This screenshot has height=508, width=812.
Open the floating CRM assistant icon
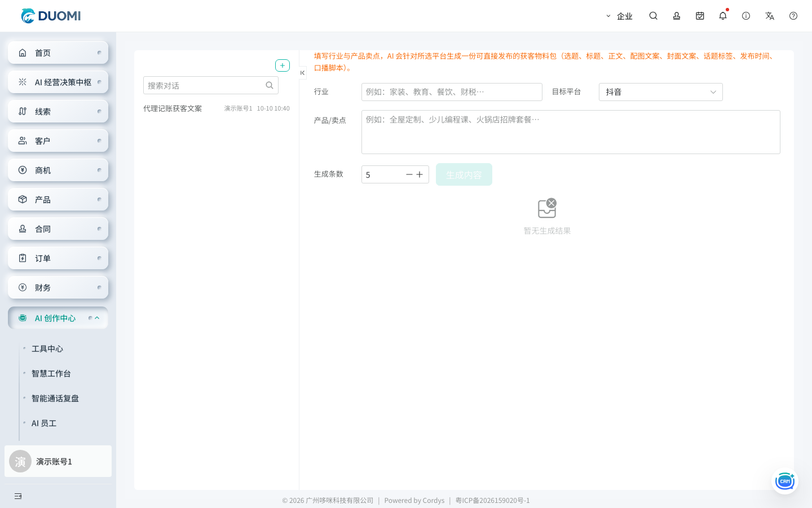[x=784, y=481]
